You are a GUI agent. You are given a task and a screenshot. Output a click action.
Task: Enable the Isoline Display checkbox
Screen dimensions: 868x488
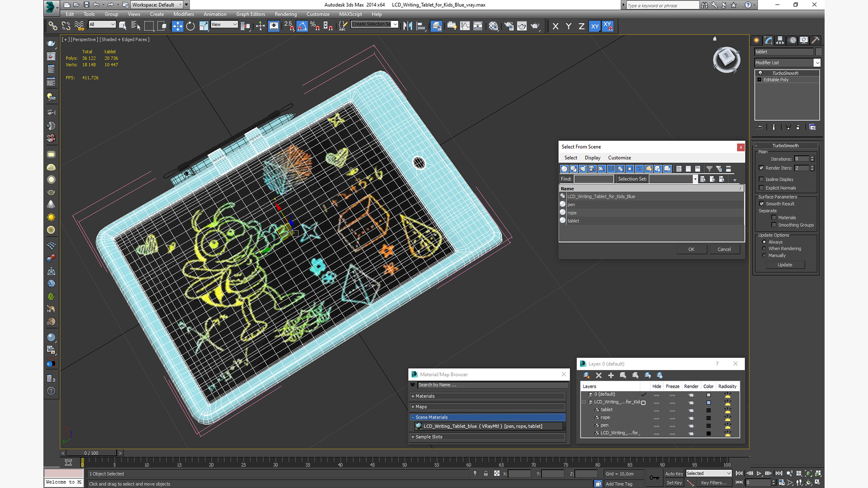(x=761, y=179)
